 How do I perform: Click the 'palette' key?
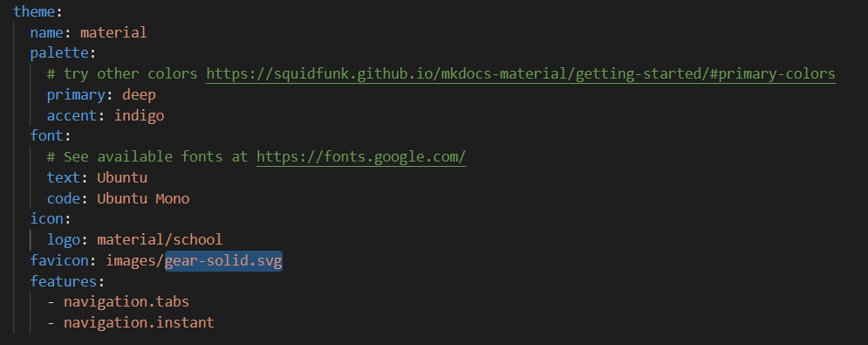coord(59,53)
